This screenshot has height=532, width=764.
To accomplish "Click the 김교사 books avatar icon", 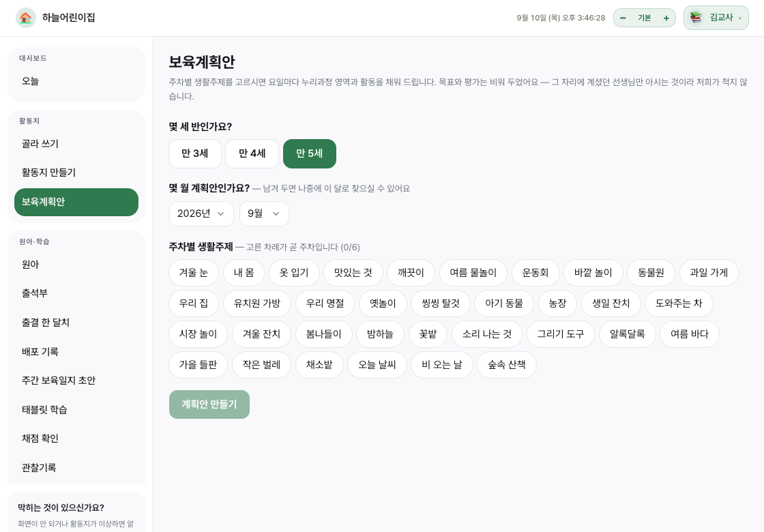I will (696, 18).
